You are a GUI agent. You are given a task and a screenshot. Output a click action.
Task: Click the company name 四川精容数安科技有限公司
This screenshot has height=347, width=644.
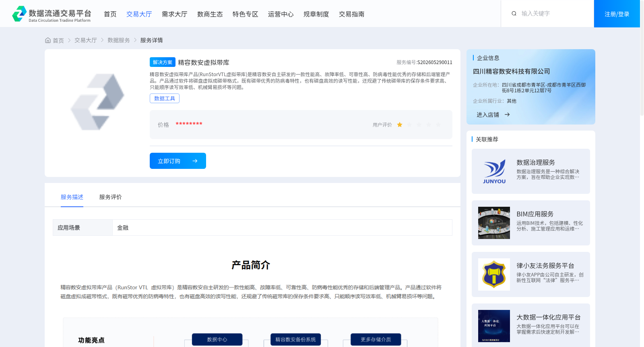512,71
